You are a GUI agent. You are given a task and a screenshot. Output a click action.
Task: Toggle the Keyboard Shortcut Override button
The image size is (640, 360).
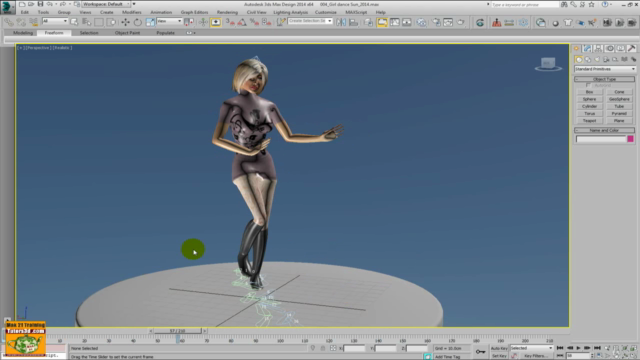216,22
